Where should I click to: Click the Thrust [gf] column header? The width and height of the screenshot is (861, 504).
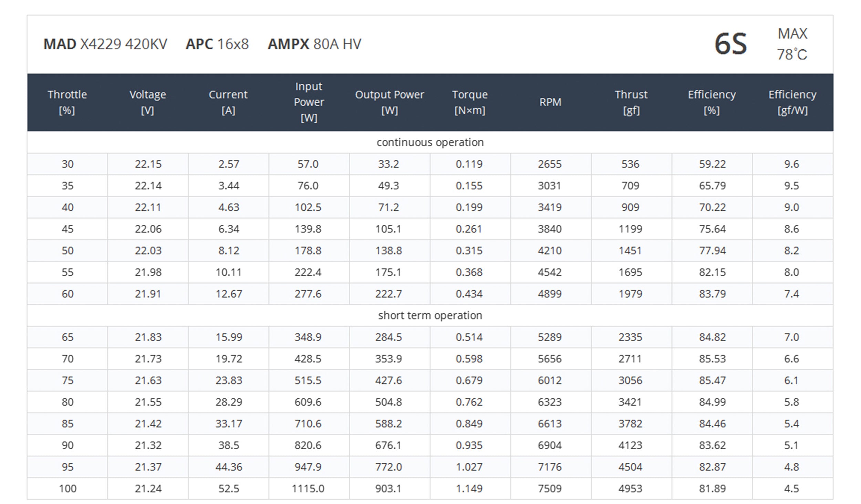631,102
